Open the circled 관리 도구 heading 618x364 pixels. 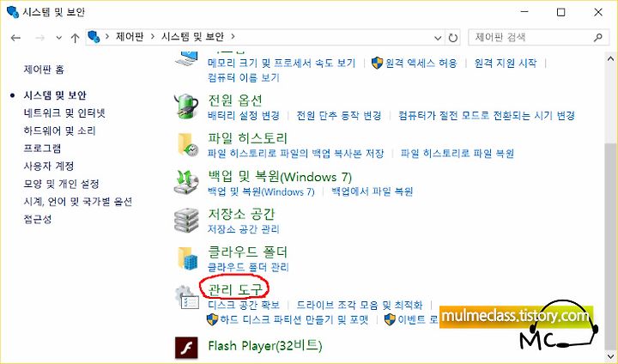tap(234, 288)
